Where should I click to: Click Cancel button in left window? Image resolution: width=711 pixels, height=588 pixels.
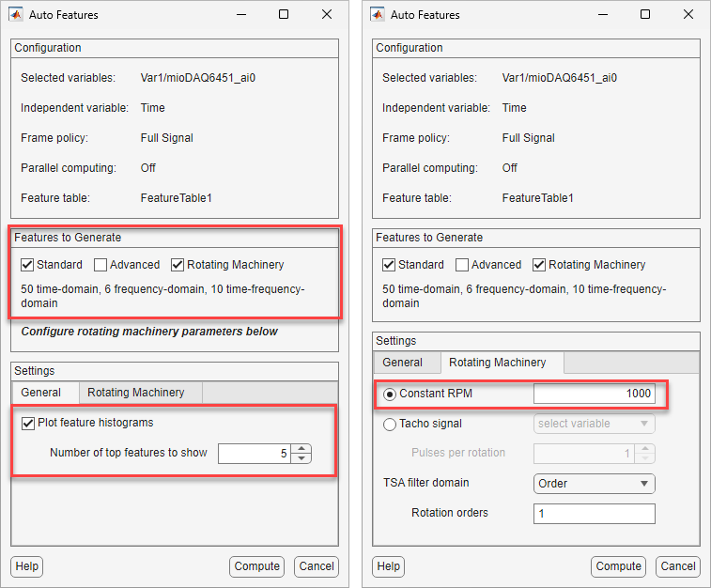316,566
